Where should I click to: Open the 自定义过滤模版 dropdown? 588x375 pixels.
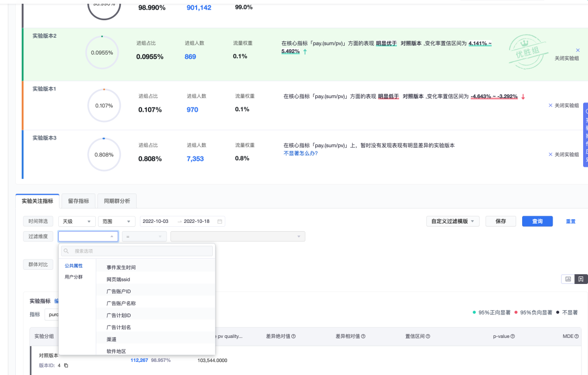tap(452, 221)
